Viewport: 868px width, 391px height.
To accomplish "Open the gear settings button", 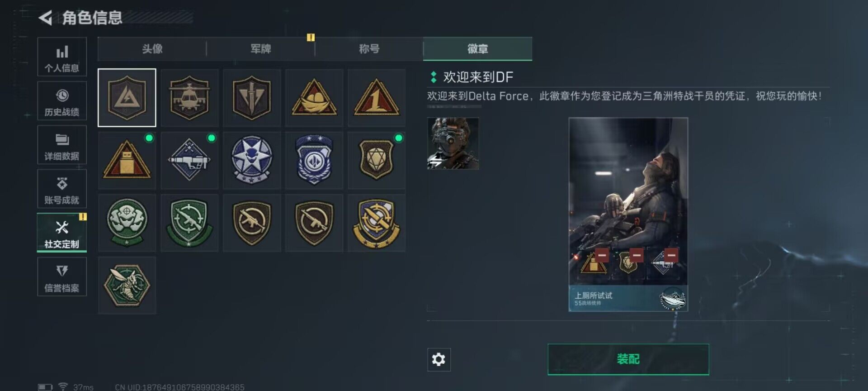I will tap(439, 360).
